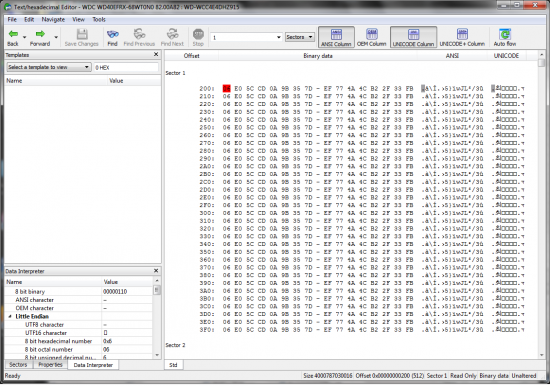Screen dimensions: 550x386
Task: Click offset 210: row label
Action: [207, 96]
